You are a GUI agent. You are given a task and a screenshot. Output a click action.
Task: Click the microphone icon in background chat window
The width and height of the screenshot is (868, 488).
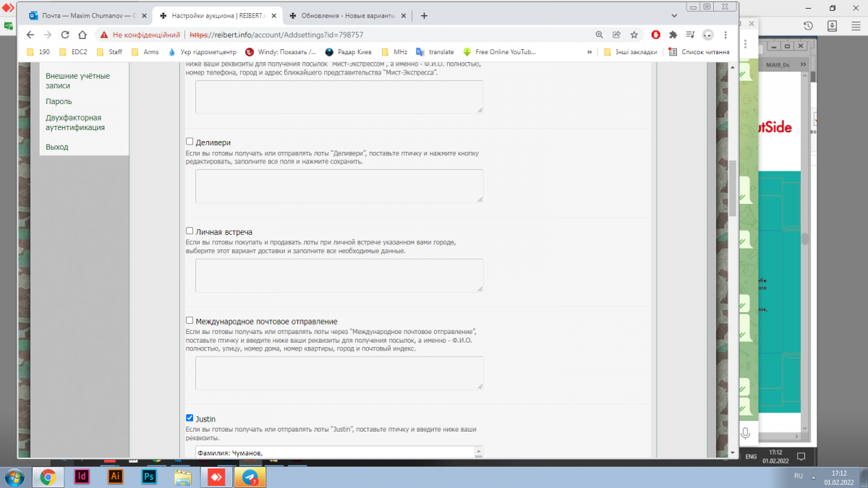point(745,432)
